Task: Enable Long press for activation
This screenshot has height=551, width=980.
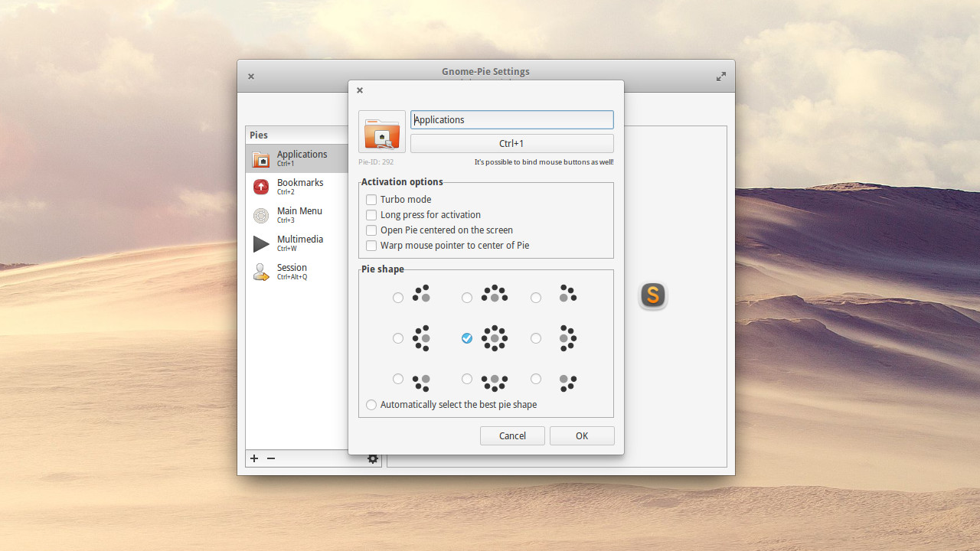Action: point(371,215)
